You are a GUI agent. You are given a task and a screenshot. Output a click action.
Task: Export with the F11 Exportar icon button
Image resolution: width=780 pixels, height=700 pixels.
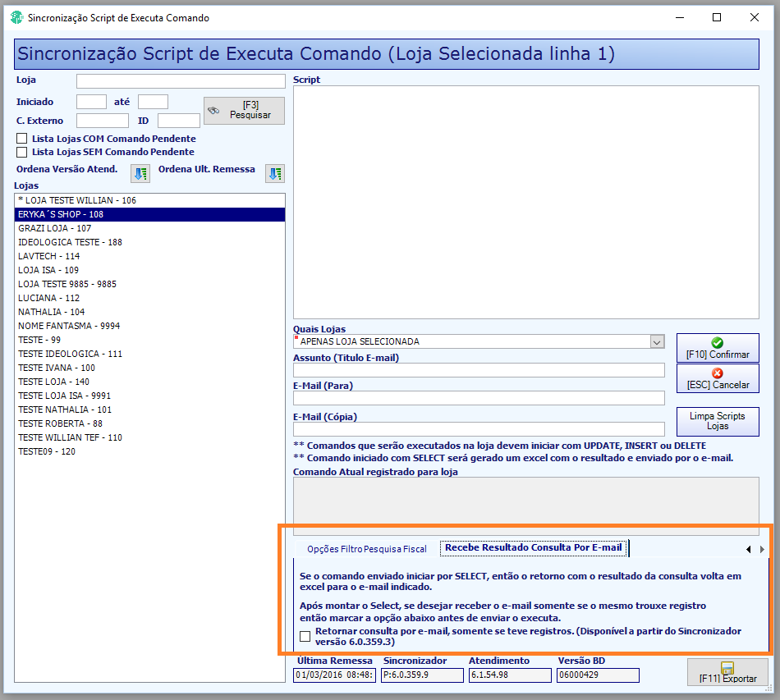[x=727, y=672]
